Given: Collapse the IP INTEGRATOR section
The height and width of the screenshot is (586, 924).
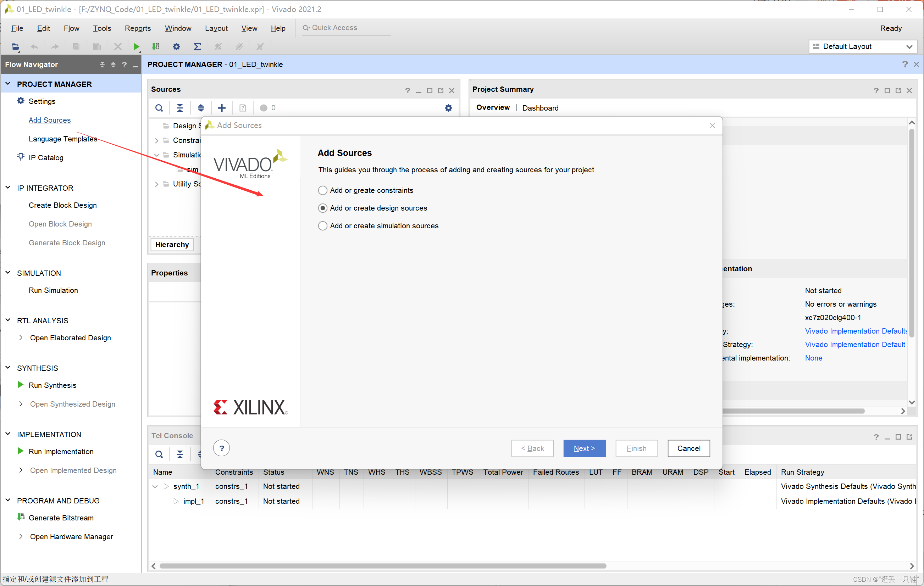Looking at the screenshot, I should click(8, 188).
